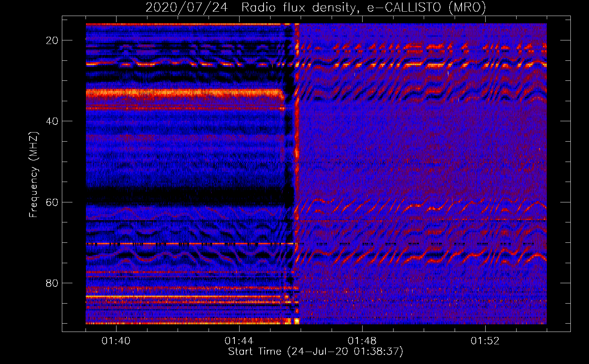Click the 20 MHz frequency tick label
589x364 pixels.
point(52,40)
